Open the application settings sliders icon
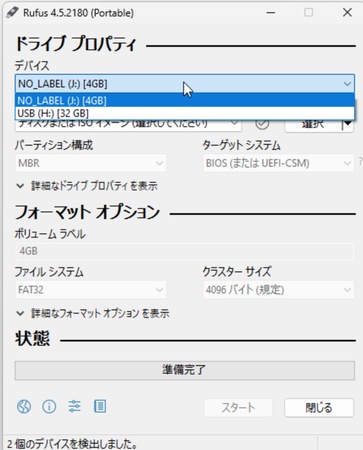This screenshot has height=450, width=363. (74, 406)
